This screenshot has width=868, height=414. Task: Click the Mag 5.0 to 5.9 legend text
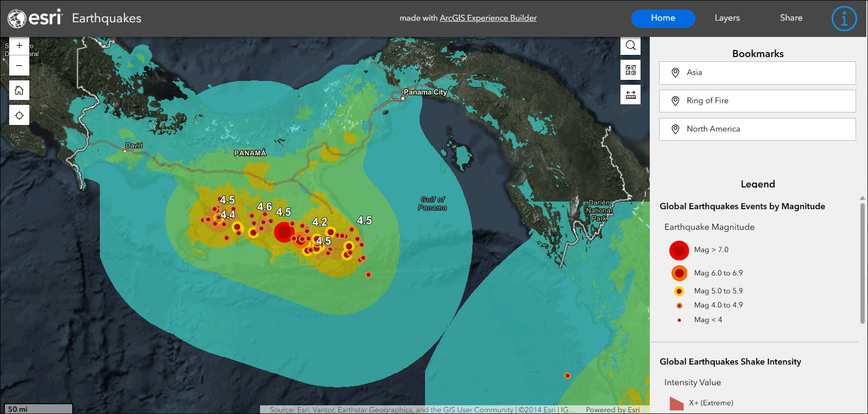coord(718,291)
